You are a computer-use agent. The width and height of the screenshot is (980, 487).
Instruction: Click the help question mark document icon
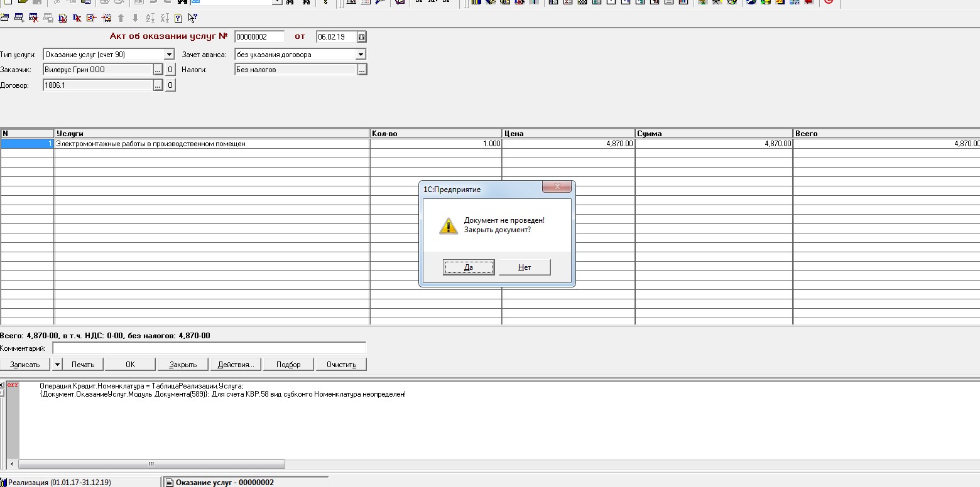point(178,18)
